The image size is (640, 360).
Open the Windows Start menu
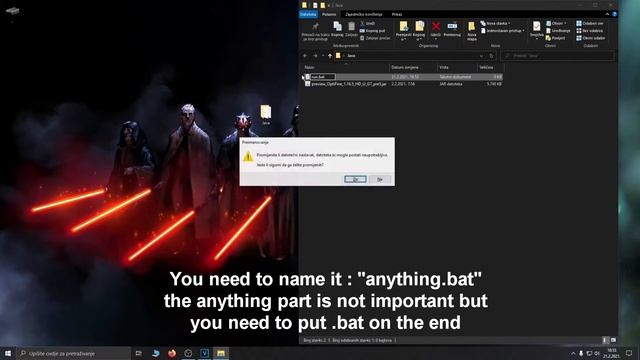pos(8,353)
